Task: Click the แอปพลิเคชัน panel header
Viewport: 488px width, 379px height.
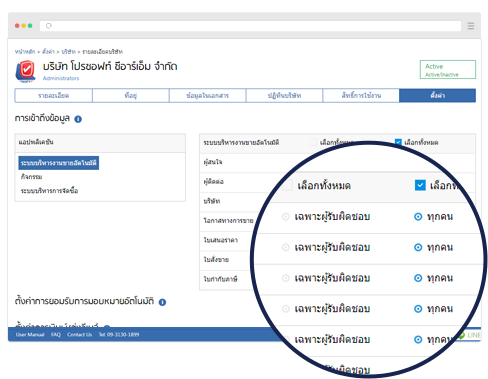Action: 100,143
